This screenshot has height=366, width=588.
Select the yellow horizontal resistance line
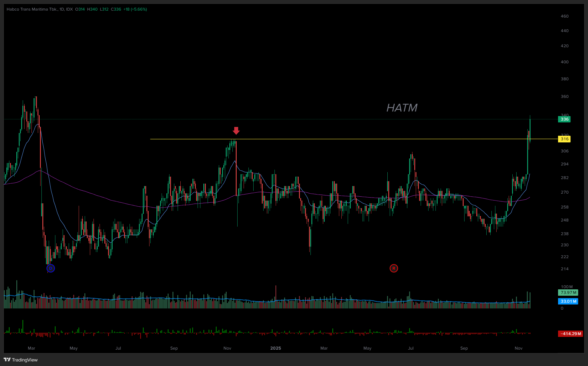(333, 139)
